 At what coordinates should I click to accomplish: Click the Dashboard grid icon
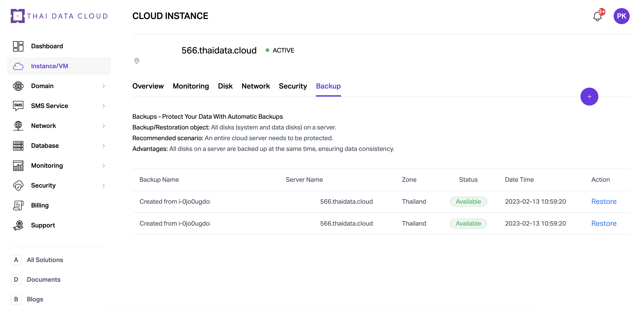pos(18,46)
